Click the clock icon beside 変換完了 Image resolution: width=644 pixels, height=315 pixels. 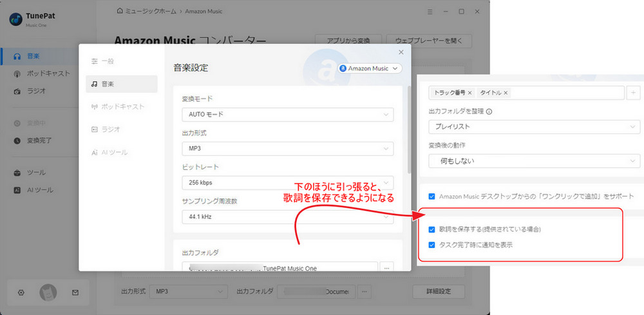click(x=17, y=140)
